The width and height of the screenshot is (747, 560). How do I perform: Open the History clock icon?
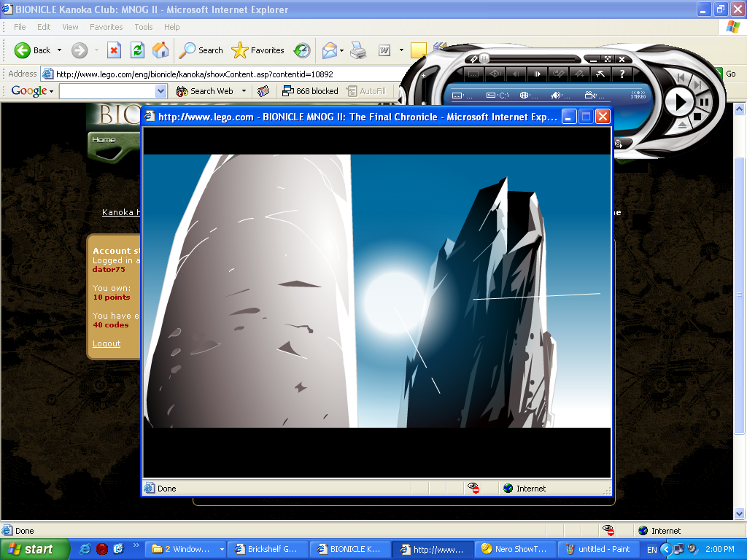click(302, 50)
